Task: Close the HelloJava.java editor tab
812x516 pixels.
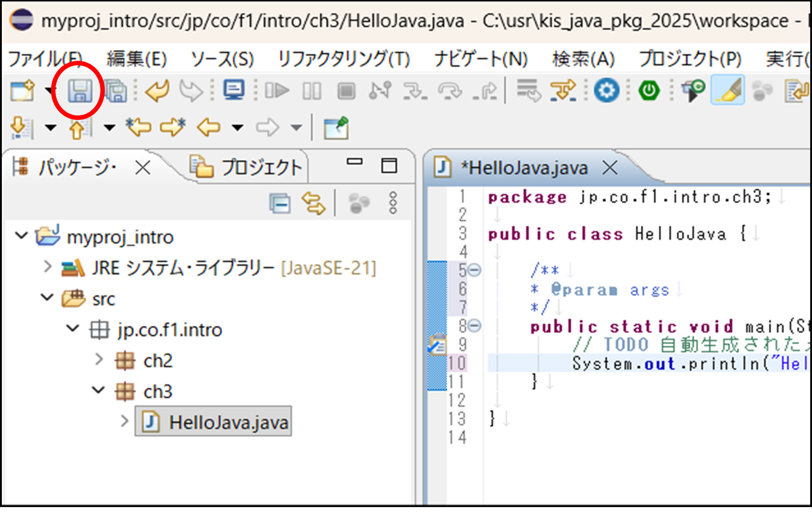Action: (x=610, y=168)
